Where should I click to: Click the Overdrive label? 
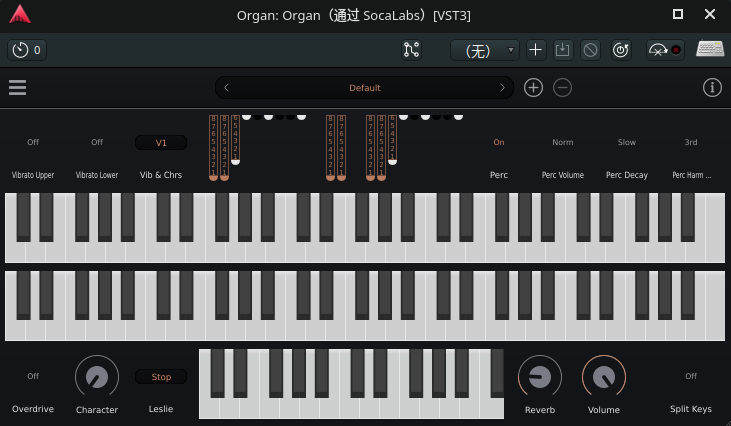click(33, 409)
